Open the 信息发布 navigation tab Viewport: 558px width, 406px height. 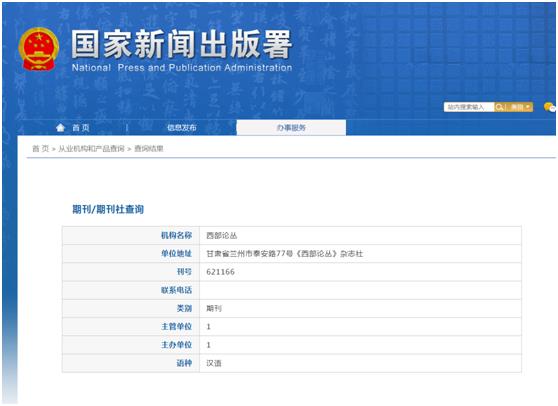coord(182,127)
